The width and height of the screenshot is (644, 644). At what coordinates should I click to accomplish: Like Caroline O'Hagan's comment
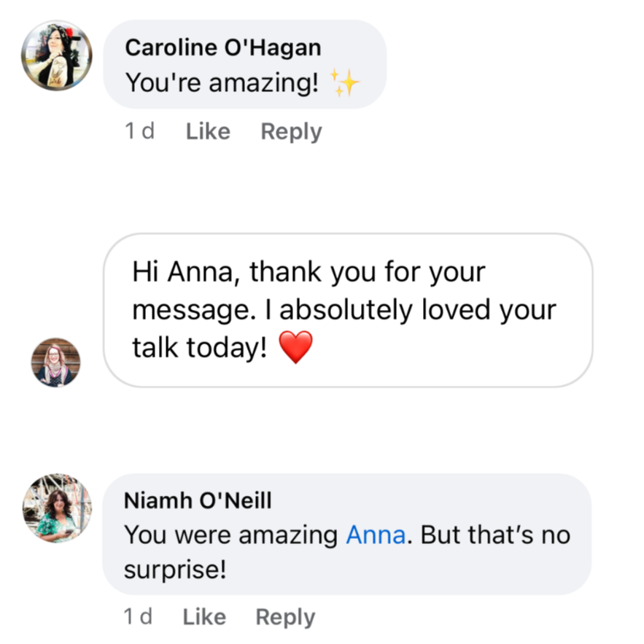pyautogui.click(x=208, y=131)
